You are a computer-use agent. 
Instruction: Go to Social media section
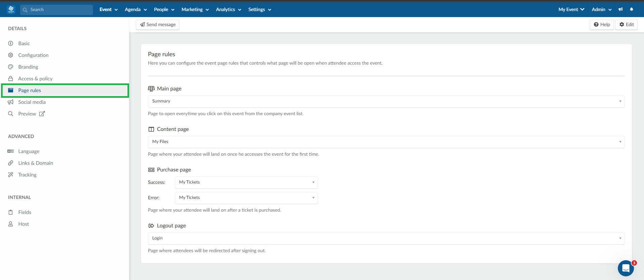click(32, 102)
